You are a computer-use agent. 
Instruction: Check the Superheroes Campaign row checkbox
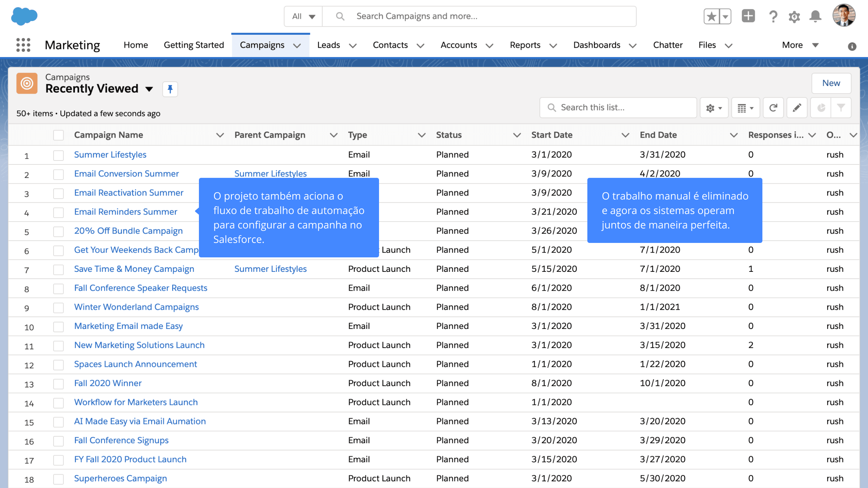58,479
